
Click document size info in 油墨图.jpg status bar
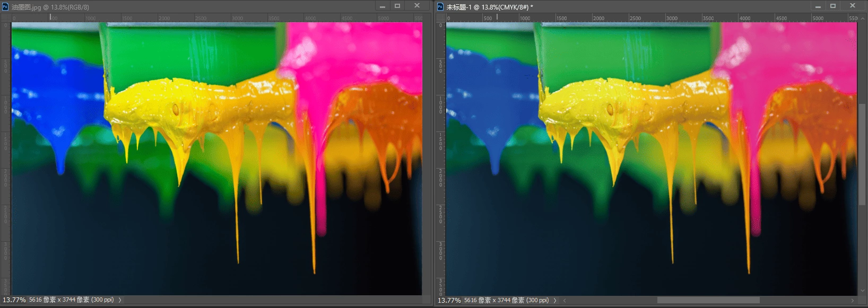tap(72, 300)
